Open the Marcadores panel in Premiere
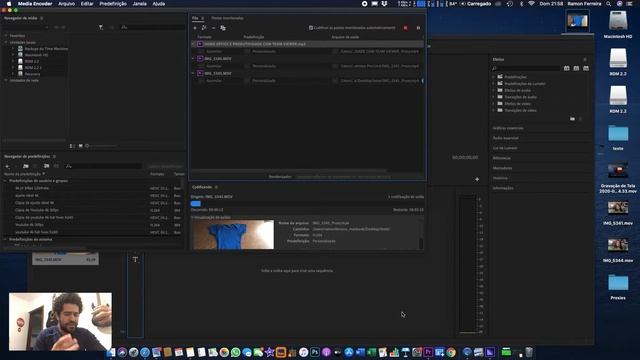 (502, 168)
